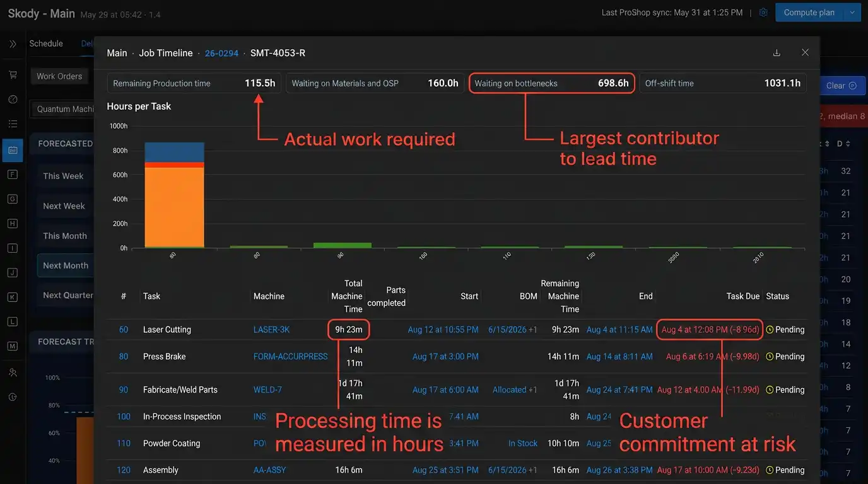This screenshot has width=868, height=484.
Task: Click Pending status in Laser Cutting row
Action: [785, 330]
